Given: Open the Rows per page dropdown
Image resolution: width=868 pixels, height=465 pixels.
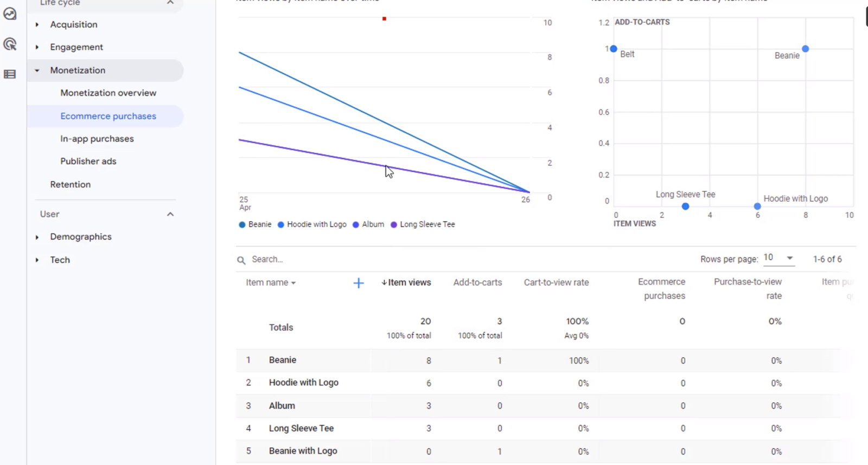Looking at the screenshot, I should pyautogui.click(x=778, y=258).
